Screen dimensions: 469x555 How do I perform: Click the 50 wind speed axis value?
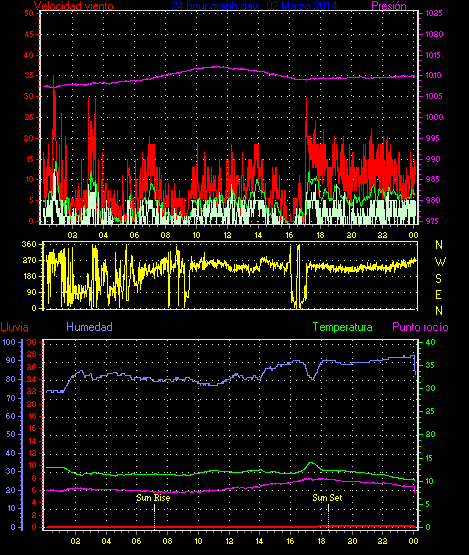29,13
